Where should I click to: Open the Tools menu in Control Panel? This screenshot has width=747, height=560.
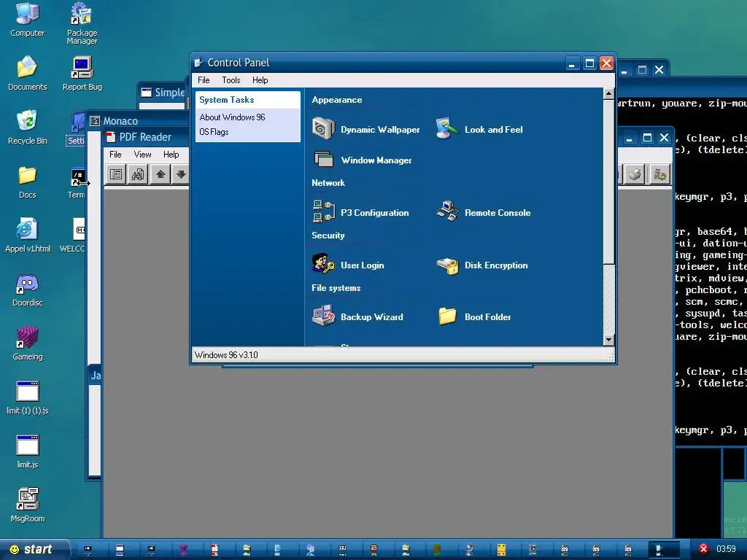231,80
